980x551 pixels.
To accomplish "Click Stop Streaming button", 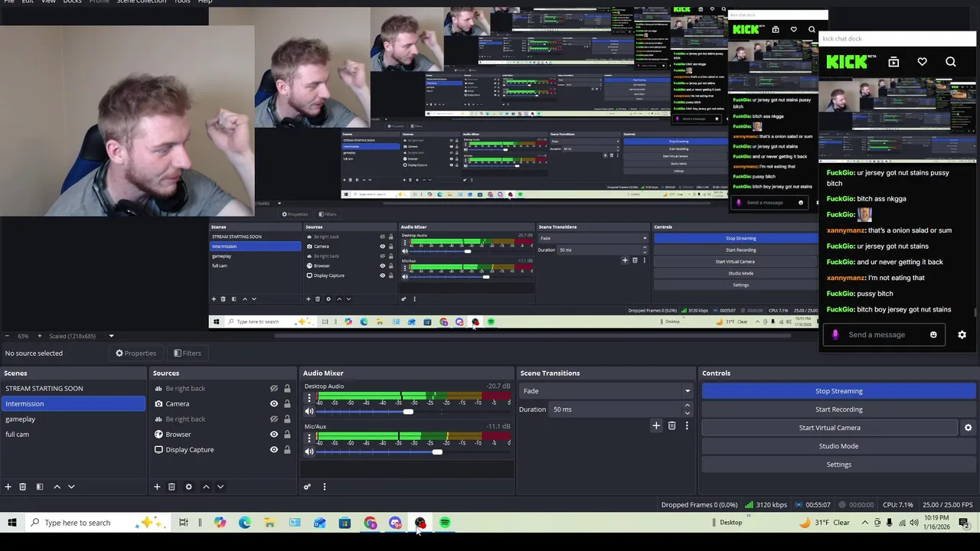I will pos(838,391).
